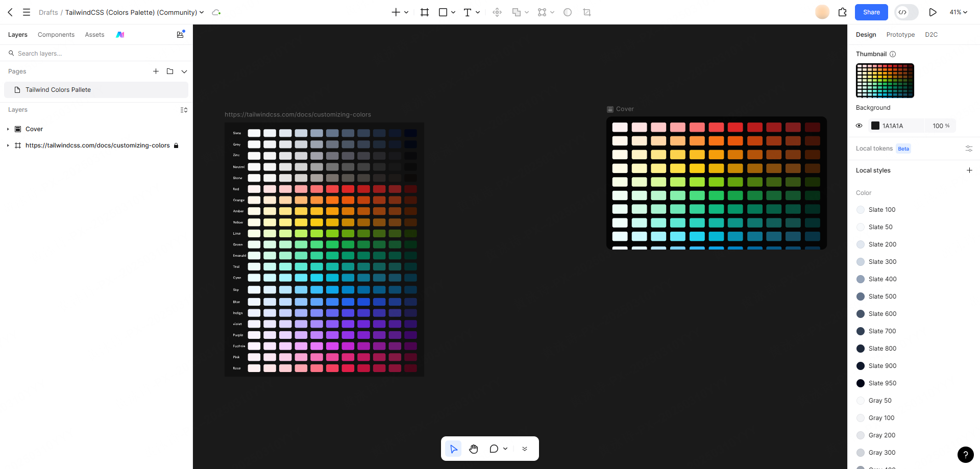
Task: Collapse the Pages section chevron
Action: click(184, 71)
